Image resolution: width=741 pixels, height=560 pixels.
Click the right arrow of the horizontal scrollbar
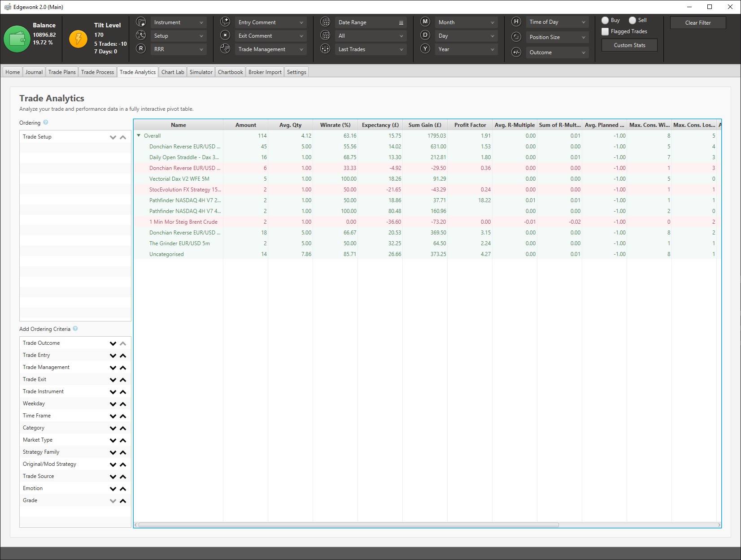click(719, 525)
